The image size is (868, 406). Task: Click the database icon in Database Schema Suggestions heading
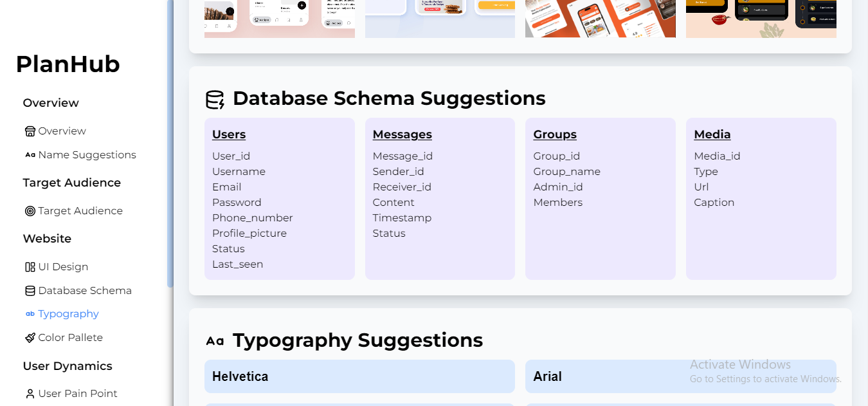click(x=215, y=99)
